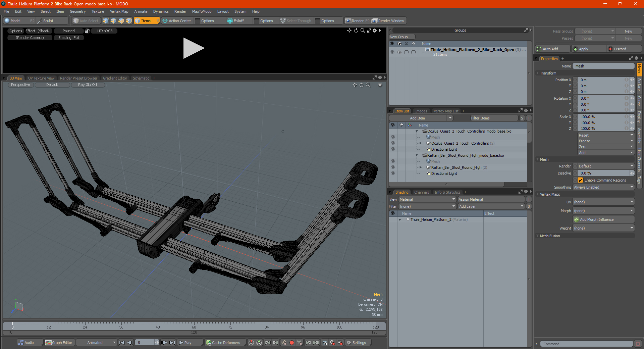
Task: Expand Oculus_Quest_2_Touch_Controllers tree item
Action: 421,143
